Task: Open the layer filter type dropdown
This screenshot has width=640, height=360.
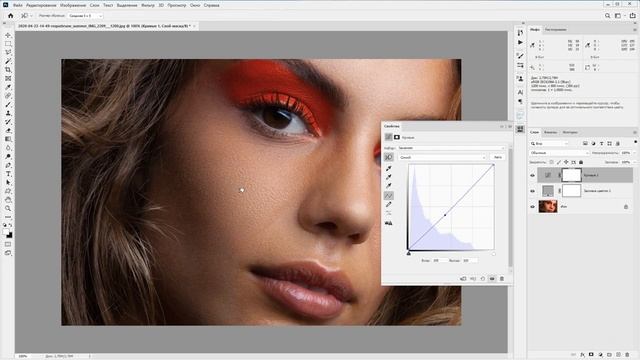Action: pyautogui.click(x=549, y=143)
